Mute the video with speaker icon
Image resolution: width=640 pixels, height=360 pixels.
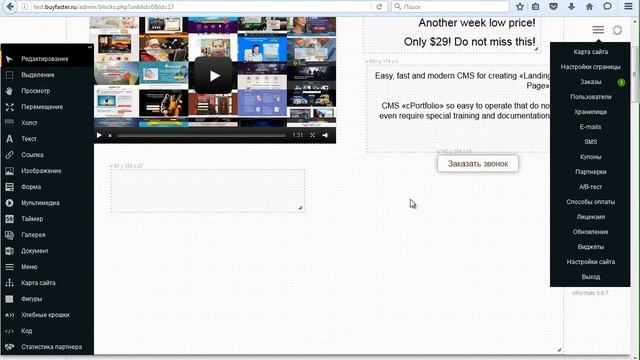(325, 135)
